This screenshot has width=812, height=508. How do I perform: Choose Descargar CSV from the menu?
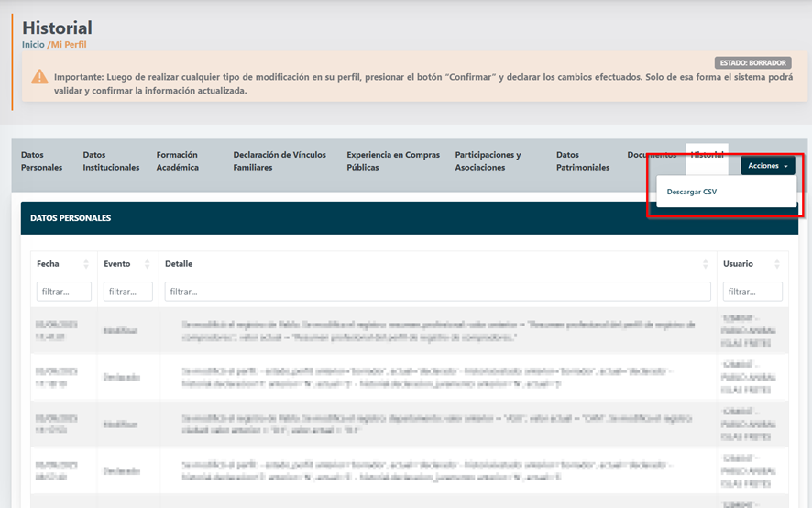(x=691, y=192)
